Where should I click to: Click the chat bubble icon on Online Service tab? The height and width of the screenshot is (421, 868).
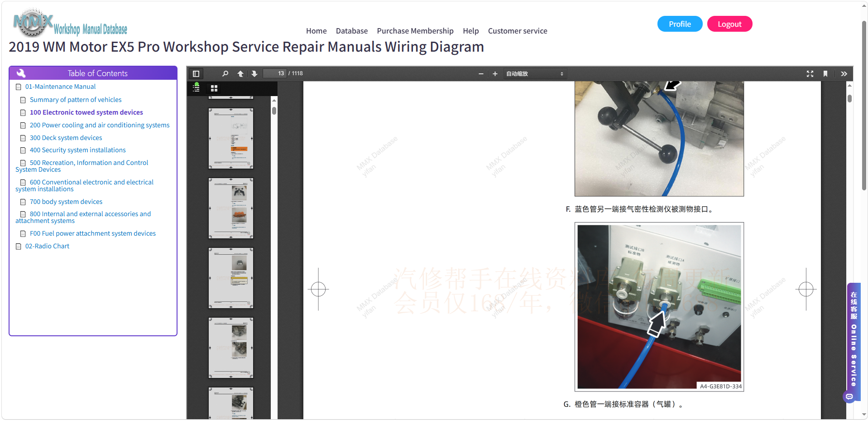click(849, 397)
